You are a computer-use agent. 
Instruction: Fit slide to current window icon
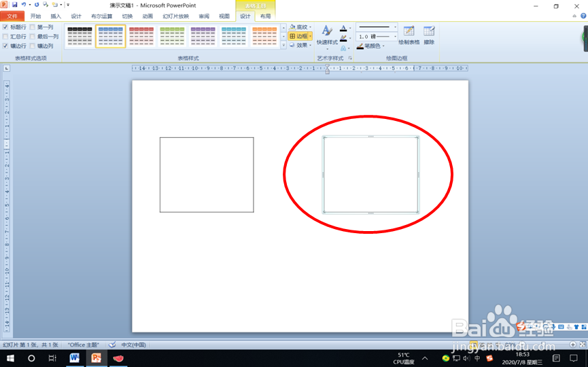(583, 344)
